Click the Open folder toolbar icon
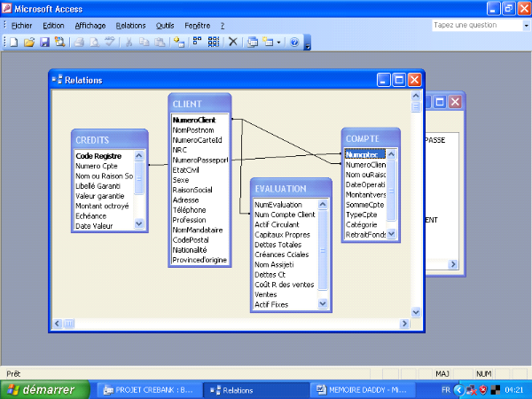This screenshot has height=399, width=532. [29, 42]
